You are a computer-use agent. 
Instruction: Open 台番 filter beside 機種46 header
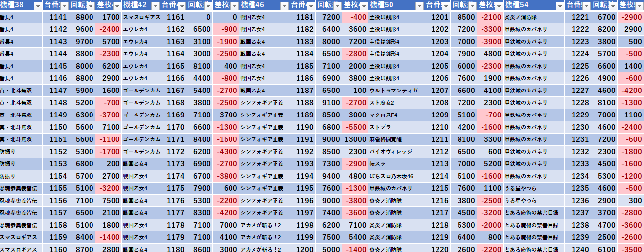tap(311, 6)
